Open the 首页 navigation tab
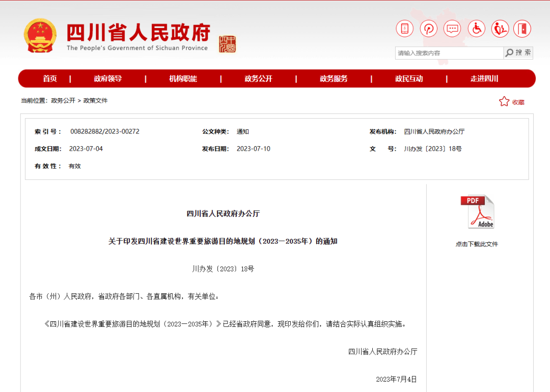The image size is (550, 392). tap(50, 79)
